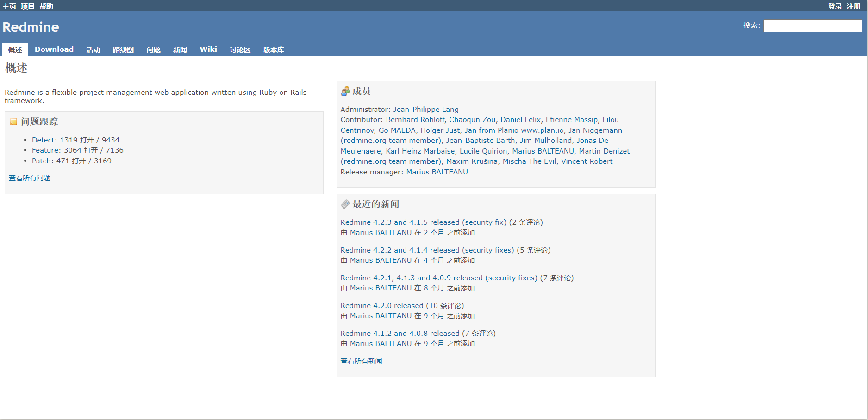This screenshot has height=420, width=868.
Task: Open the 讨论区 tab
Action: pyautogui.click(x=240, y=49)
